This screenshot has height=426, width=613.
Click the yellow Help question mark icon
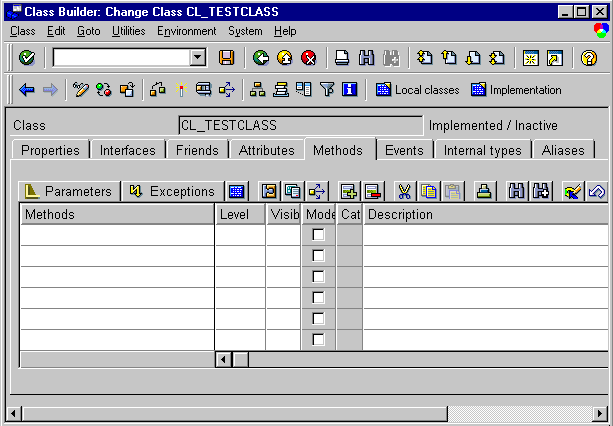coord(589,58)
